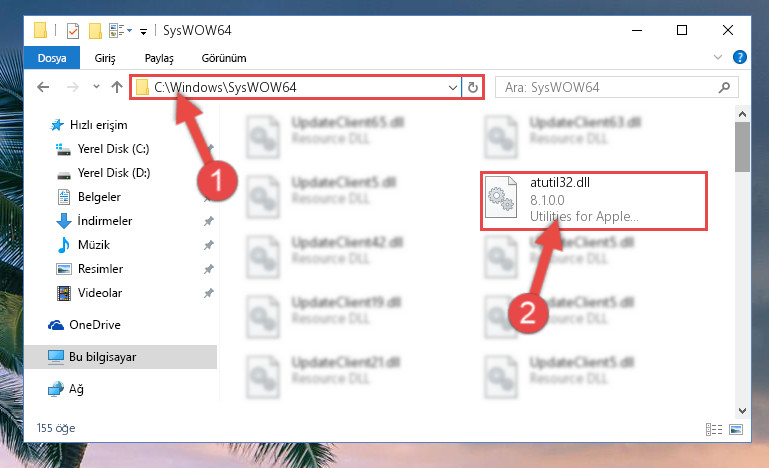The height and width of the screenshot is (468, 769).
Task: Click the New folder quick access icon
Action: click(95, 30)
